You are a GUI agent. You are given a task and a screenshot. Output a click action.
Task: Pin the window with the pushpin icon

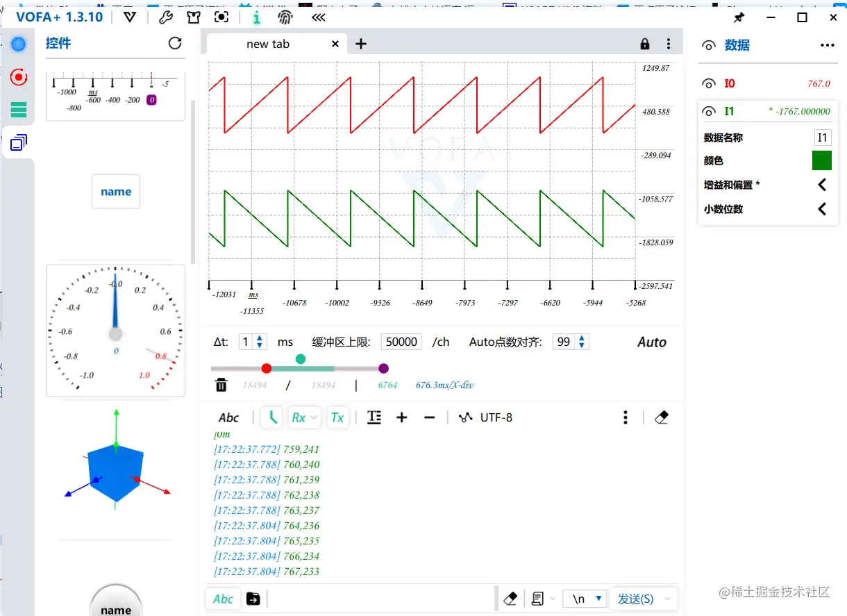(739, 17)
